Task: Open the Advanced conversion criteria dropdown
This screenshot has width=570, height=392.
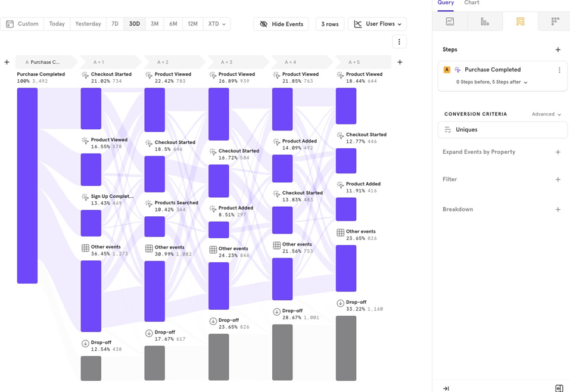Action: click(x=546, y=114)
